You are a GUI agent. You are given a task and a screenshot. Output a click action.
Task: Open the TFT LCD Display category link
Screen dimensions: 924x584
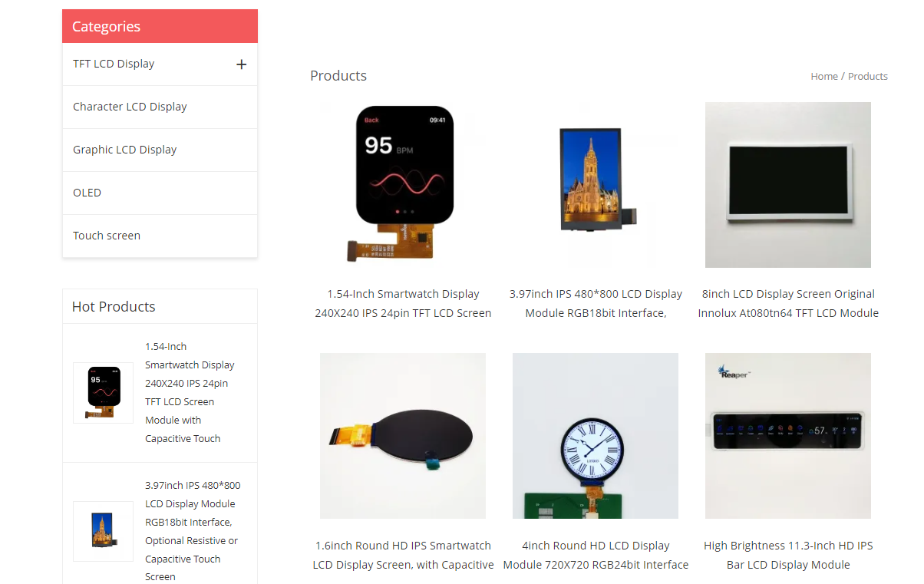[114, 64]
